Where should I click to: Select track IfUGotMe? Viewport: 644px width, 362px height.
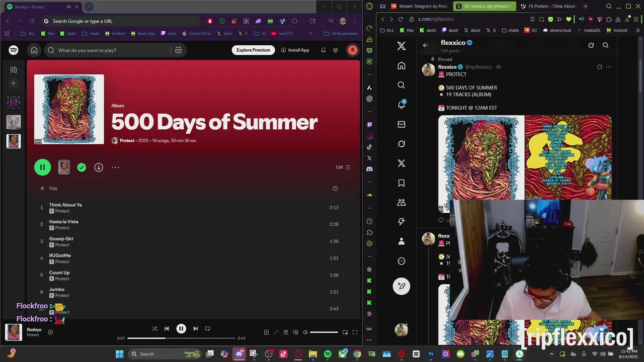pyautogui.click(x=60, y=255)
